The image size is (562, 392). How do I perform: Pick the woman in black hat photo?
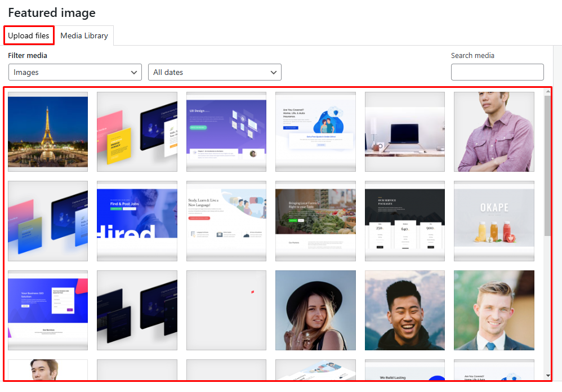coord(315,310)
